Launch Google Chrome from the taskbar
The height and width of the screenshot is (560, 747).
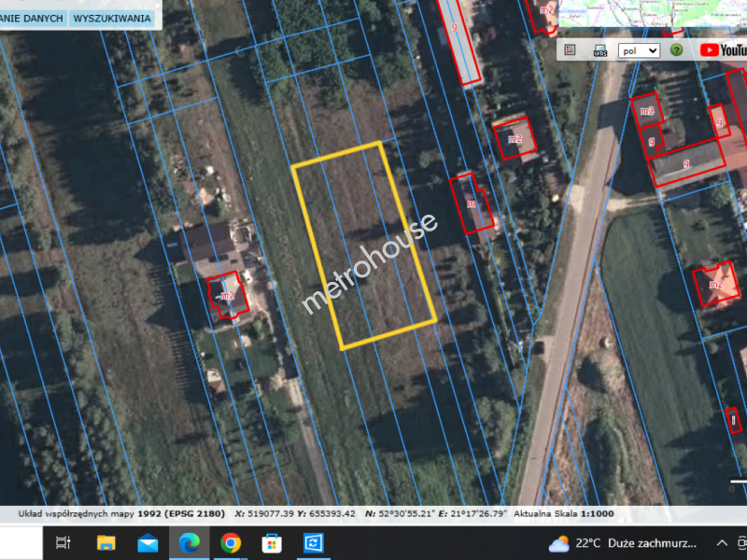click(231, 543)
